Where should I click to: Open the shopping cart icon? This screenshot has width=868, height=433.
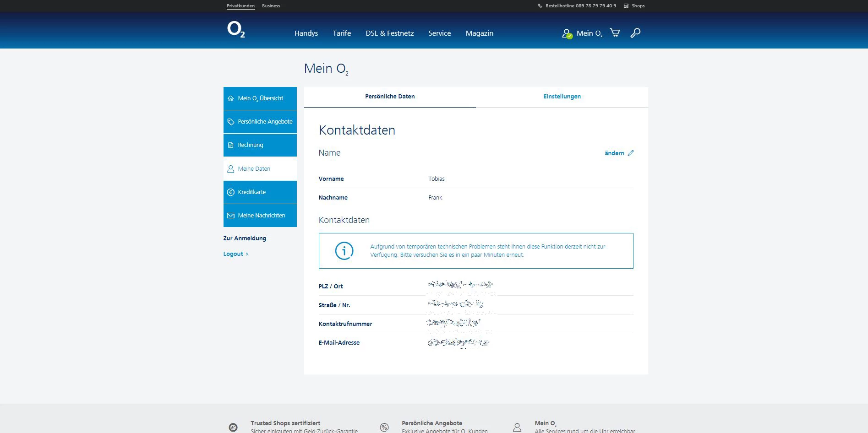coord(615,33)
